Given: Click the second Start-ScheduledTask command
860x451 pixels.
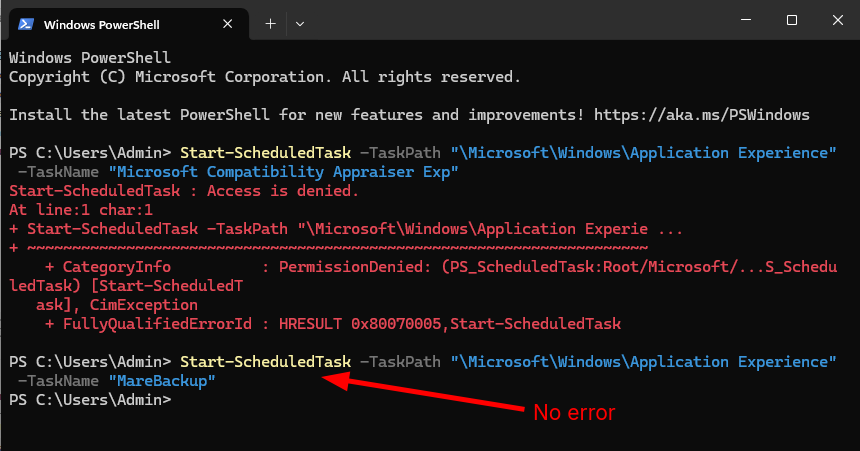Looking at the screenshot, I should click(x=265, y=362).
